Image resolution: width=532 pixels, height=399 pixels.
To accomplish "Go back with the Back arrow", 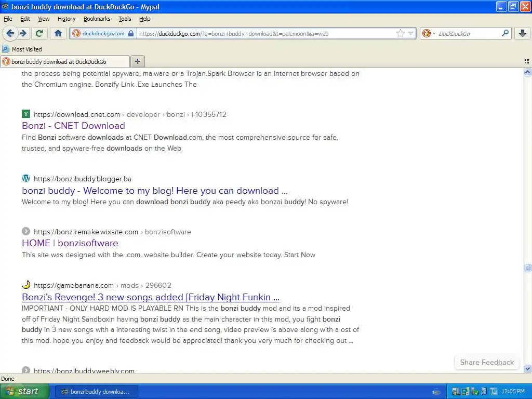I will [x=10, y=33].
